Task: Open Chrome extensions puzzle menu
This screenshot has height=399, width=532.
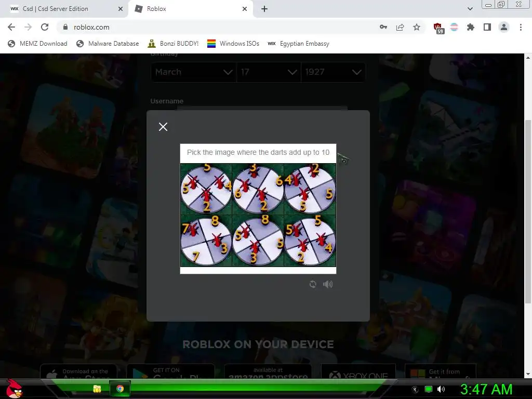Action: pyautogui.click(x=471, y=27)
